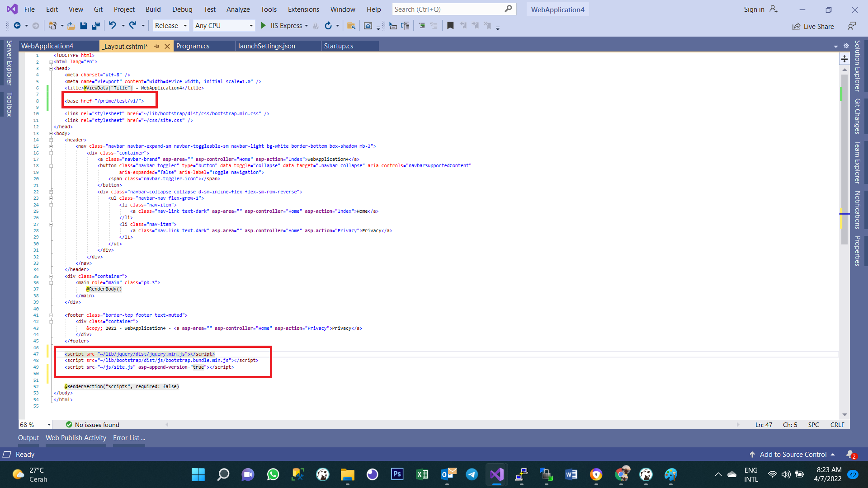Start IIS Express with green play button

(264, 26)
